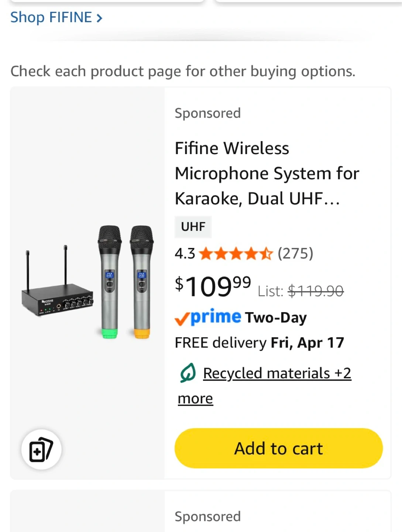Select the UHF badge

click(x=193, y=226)
